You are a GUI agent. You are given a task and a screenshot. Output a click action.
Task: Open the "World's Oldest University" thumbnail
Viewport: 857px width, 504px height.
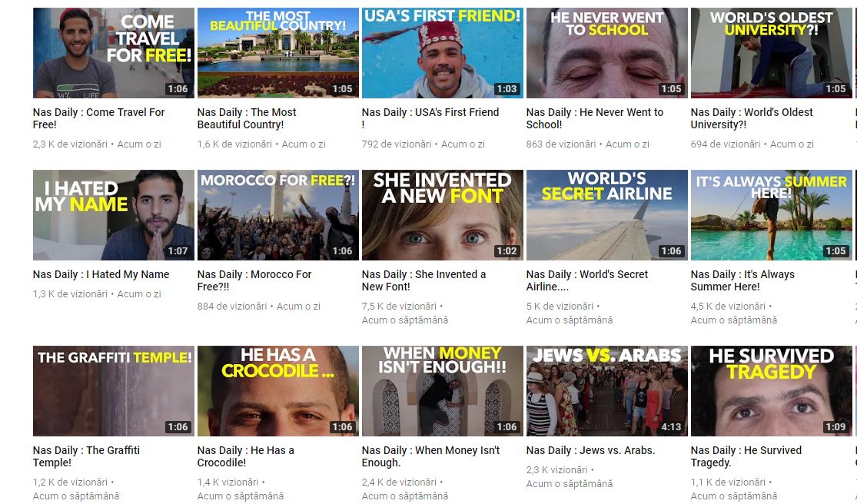pos(771,53)
